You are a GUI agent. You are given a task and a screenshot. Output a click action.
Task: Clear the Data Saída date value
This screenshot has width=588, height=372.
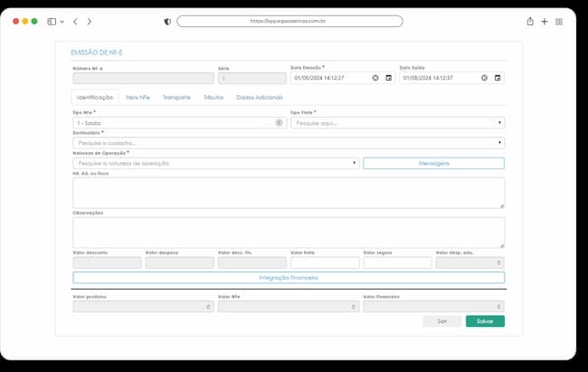484,78
